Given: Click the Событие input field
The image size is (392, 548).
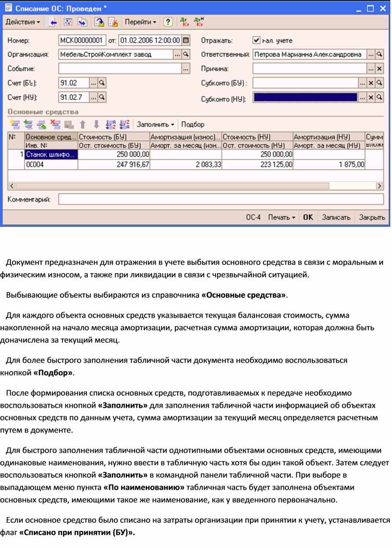Looking at the screenshot, I should coord(120,69).
